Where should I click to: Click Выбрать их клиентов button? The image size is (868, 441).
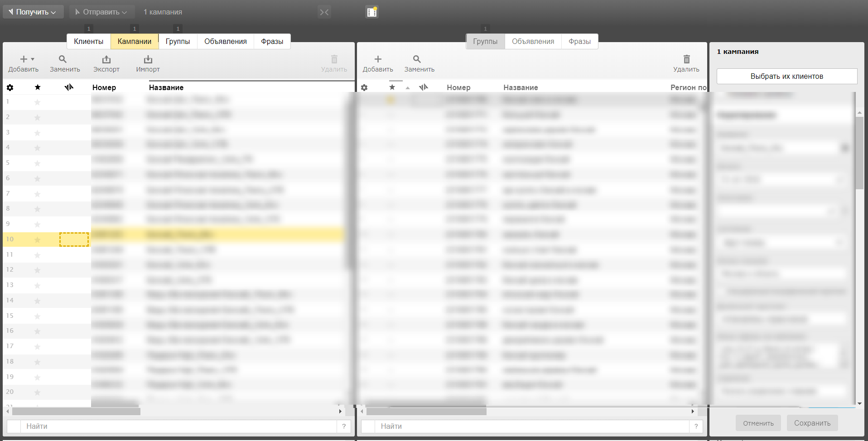(x=786, y=76)
